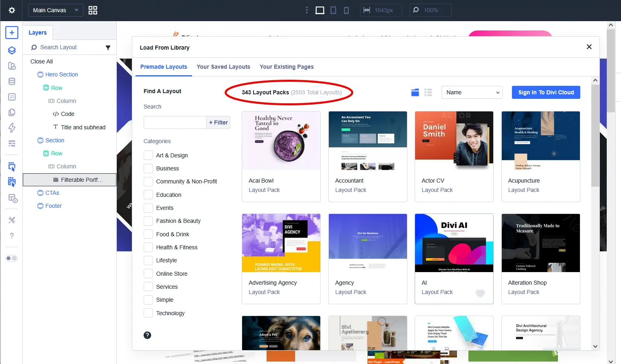Check the Health & Fitness category
This screenshot has height=364, width=621.
coord(148,247)
